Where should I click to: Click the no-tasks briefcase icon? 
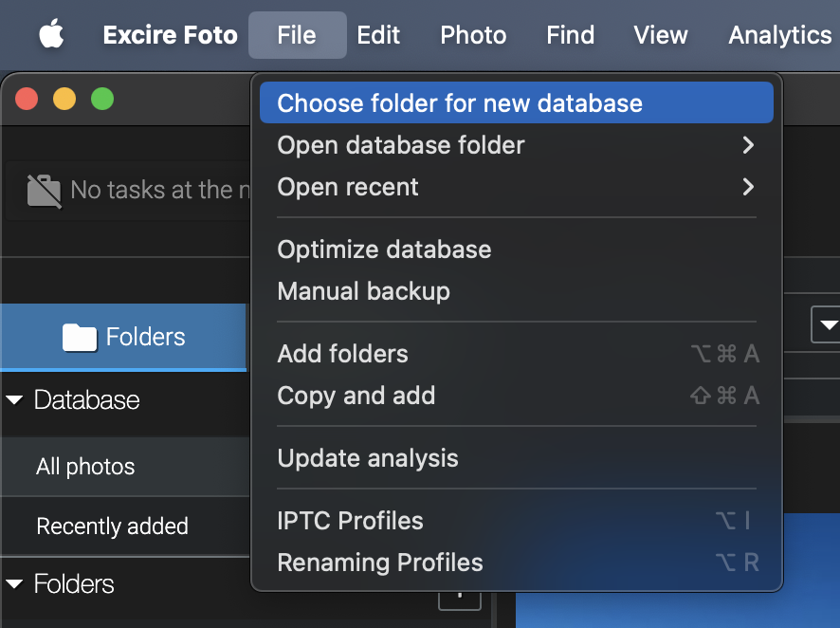[x=44, y=191]
